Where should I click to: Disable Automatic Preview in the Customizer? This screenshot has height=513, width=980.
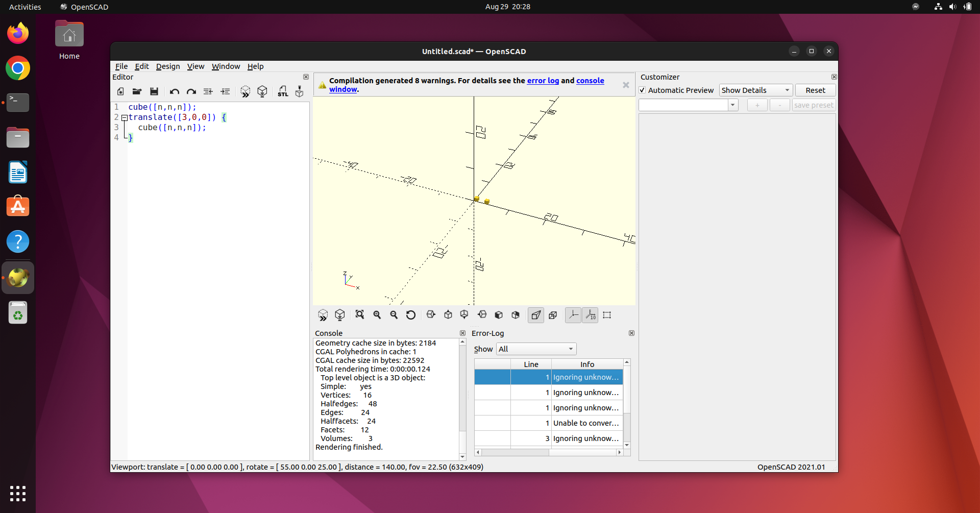(x=643, y=90)
